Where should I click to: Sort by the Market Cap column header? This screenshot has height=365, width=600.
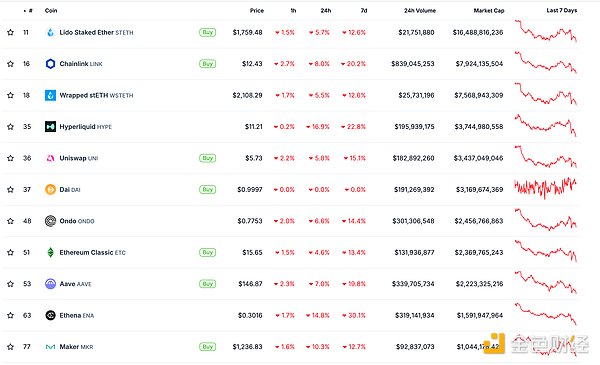point(489,11)
